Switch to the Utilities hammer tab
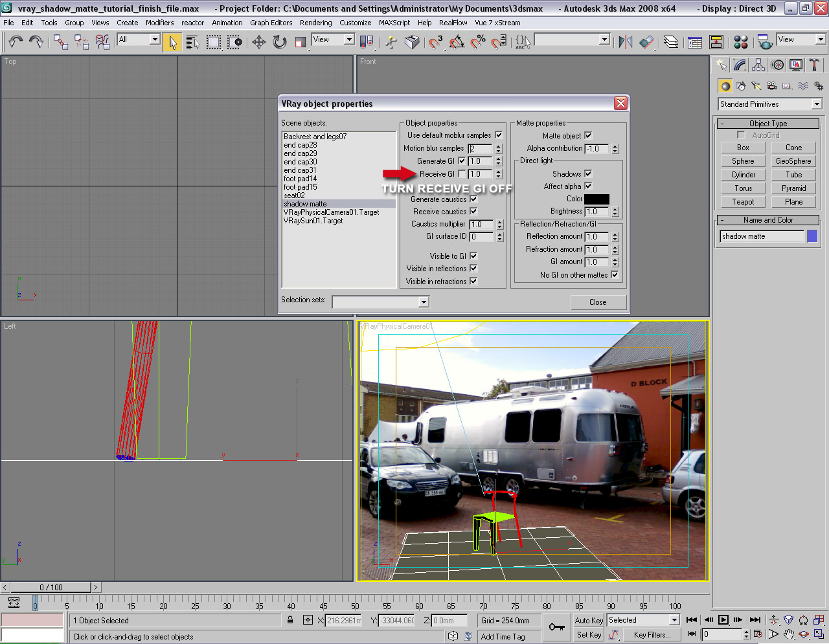The height and width of the screenshot is (644, 829). pyautogui.click(x=815, y=65)
